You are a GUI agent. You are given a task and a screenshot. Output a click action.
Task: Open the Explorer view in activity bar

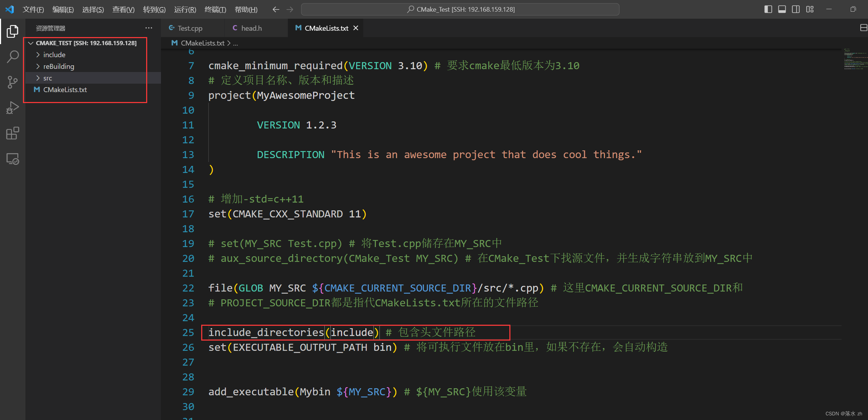click(x=12, y=31)
